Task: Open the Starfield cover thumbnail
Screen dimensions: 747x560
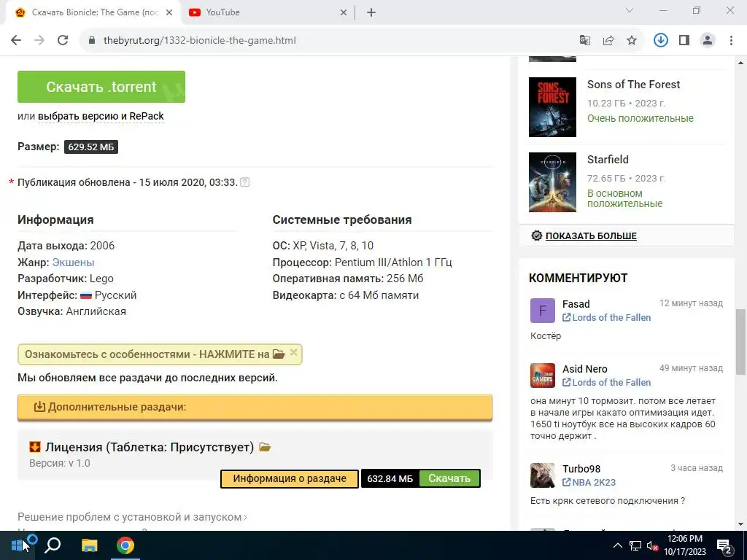Action: (553, 182)
